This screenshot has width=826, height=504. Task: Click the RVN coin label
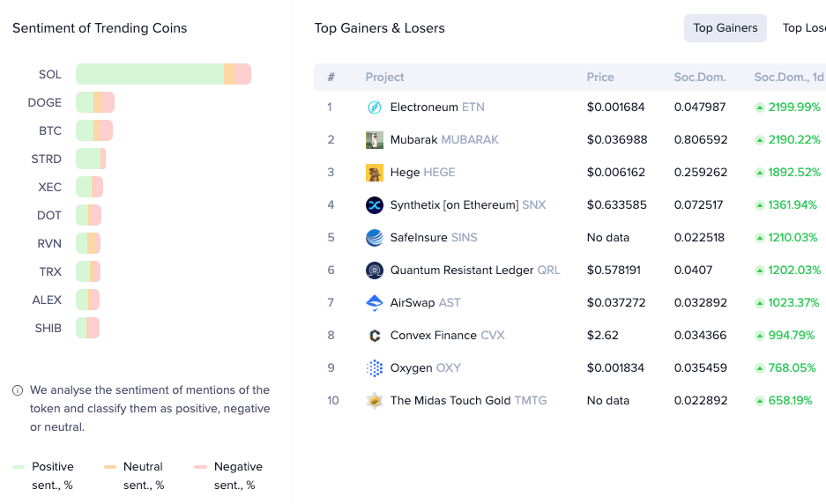click(x=49, y=244)
